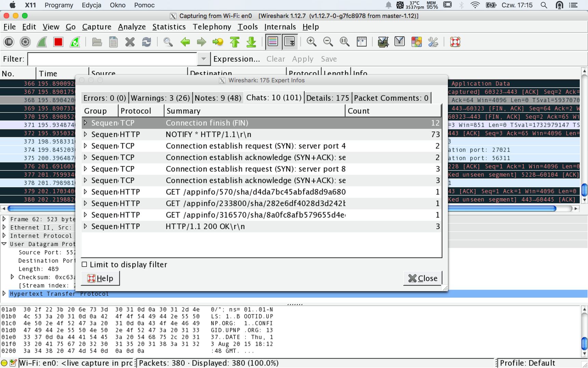Start new capture shark fin icon
588x368 pixels.
pyautogui.click(x=42, y=42)
